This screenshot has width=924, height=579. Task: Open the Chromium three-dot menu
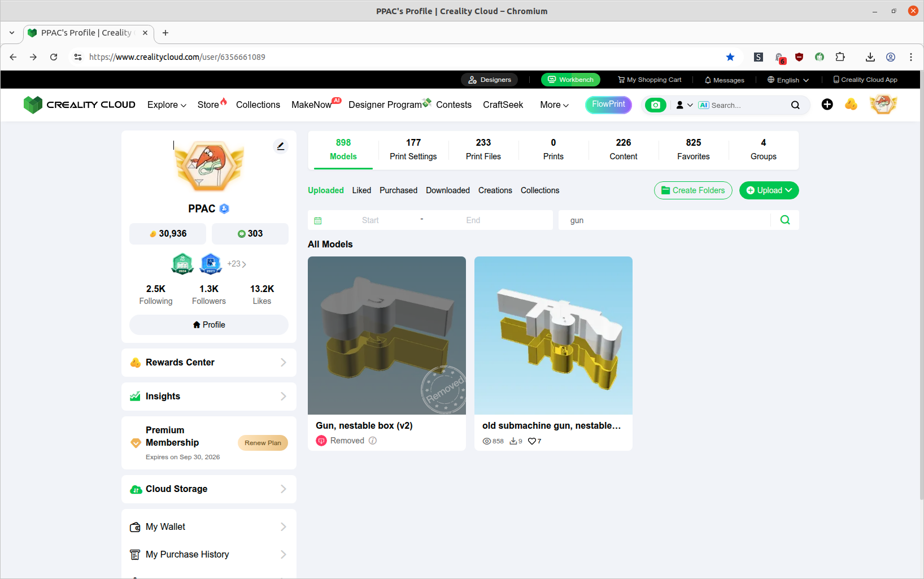911,57
